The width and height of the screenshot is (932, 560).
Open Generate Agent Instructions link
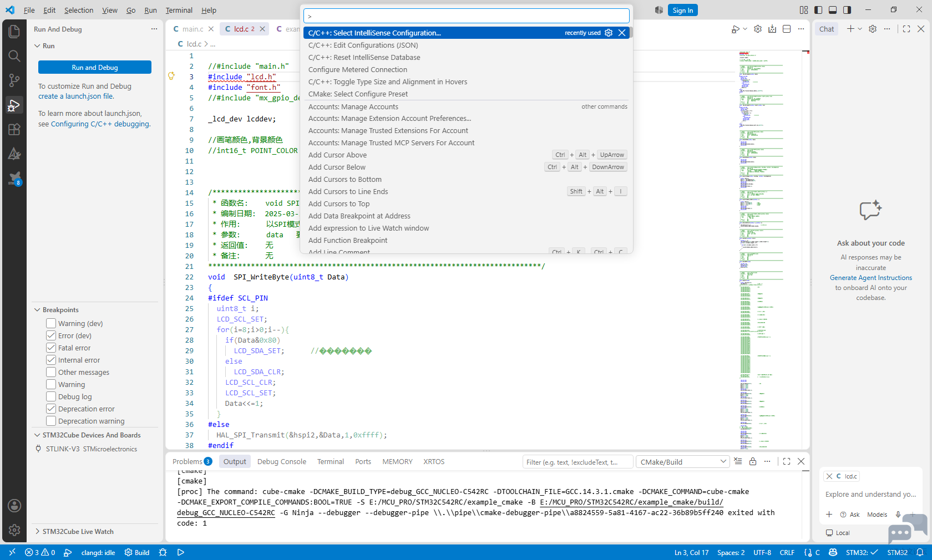[871, 278]
